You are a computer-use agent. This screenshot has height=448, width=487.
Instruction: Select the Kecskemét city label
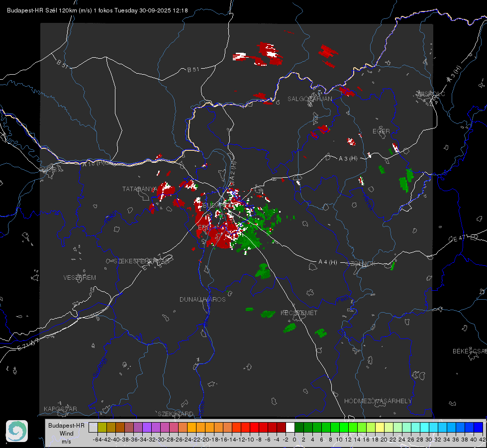click(x=298, y=313)
